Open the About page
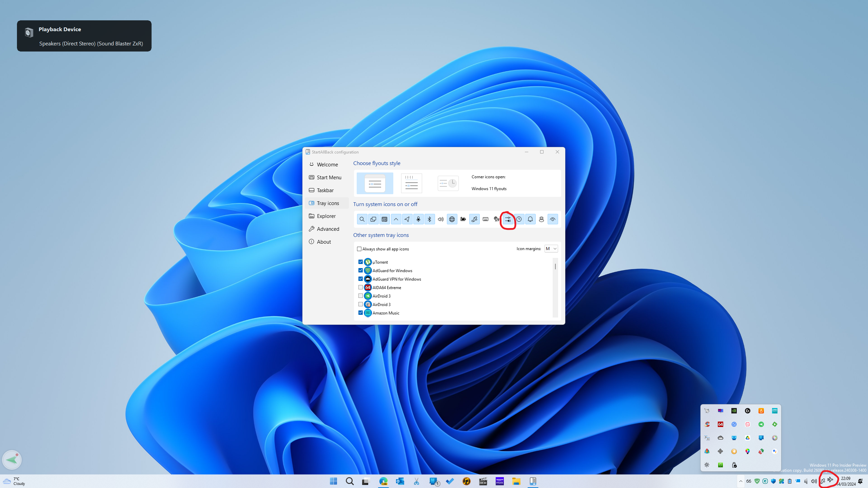Image resolution: width=868 pixels, height=488 pixels. pos(323,242)
